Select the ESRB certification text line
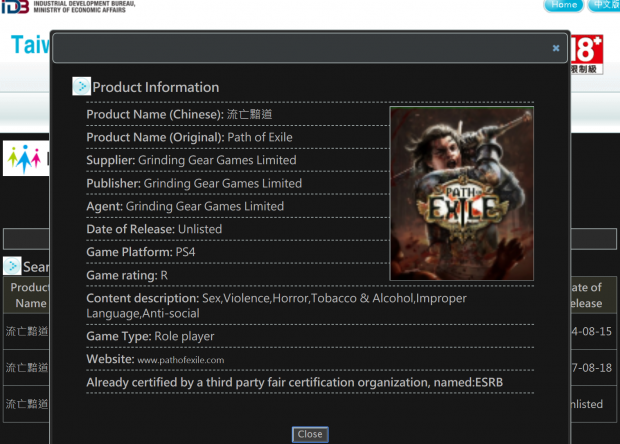This screenshot has width=620, height=444. click(x=295, y=382)
